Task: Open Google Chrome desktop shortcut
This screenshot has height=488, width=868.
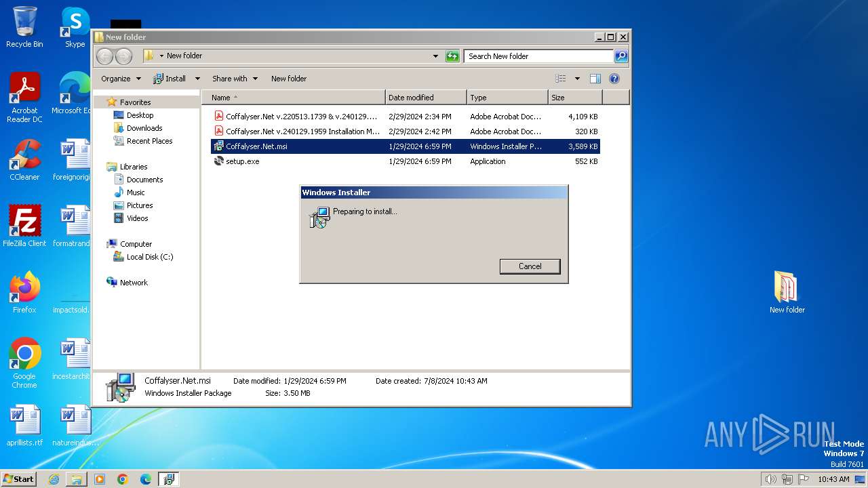Action: (24, 363)
